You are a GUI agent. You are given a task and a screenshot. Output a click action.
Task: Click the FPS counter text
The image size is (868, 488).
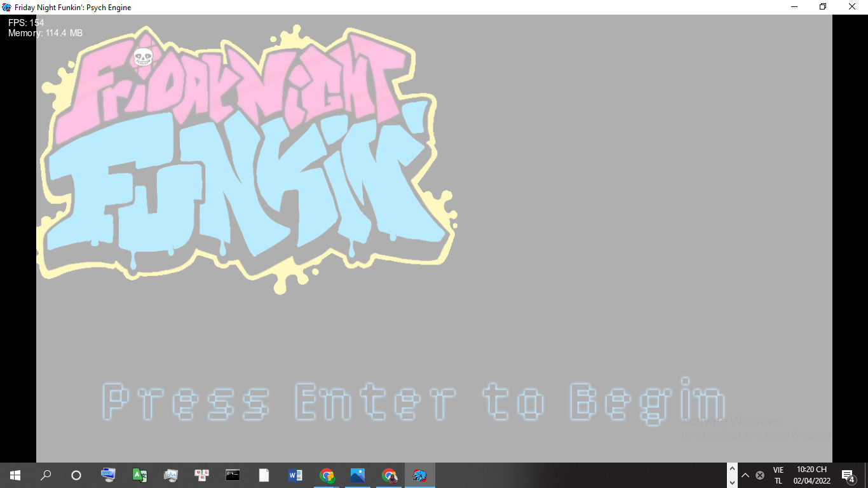pos(26,23)
